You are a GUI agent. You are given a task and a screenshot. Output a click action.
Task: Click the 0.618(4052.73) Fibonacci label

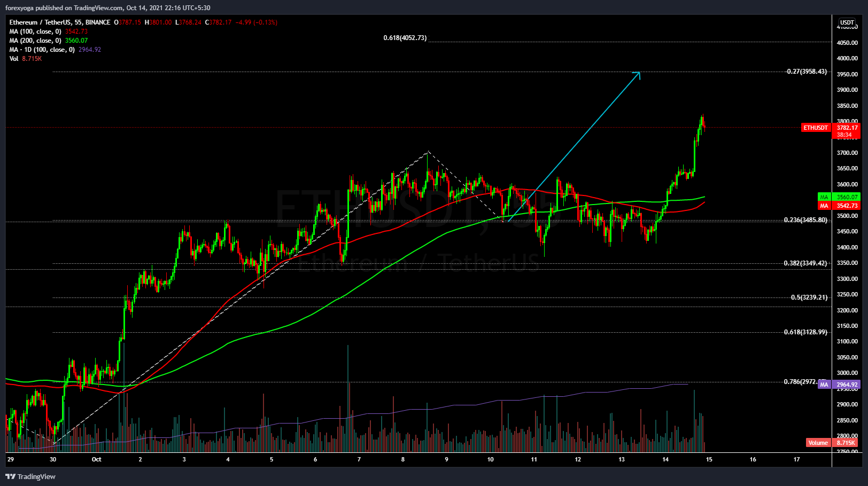(x=405, y=38)
